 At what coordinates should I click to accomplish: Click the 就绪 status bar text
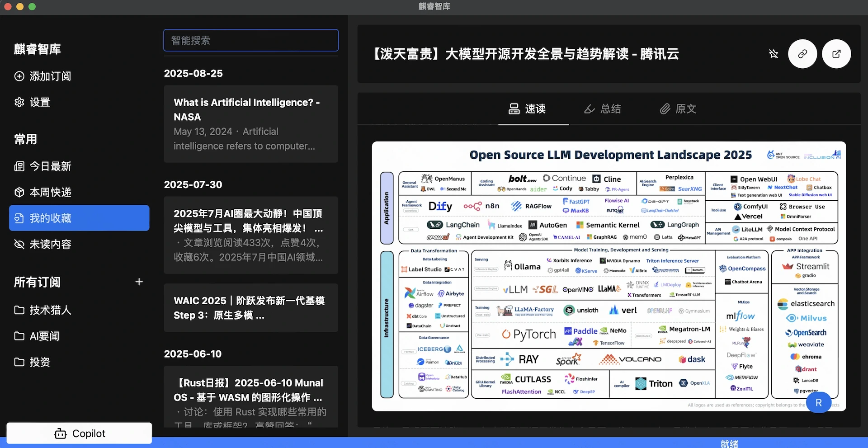tap(729, 443)
